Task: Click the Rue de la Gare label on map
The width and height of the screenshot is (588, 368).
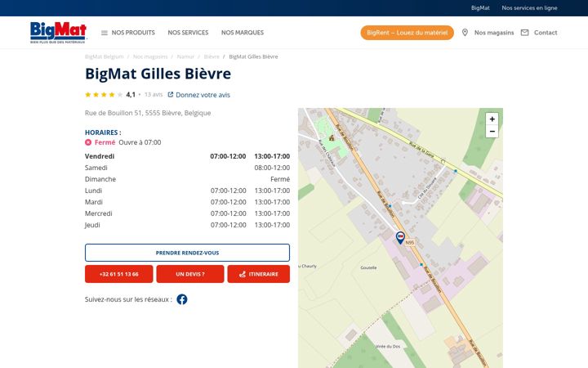Action: coord(421,150)
